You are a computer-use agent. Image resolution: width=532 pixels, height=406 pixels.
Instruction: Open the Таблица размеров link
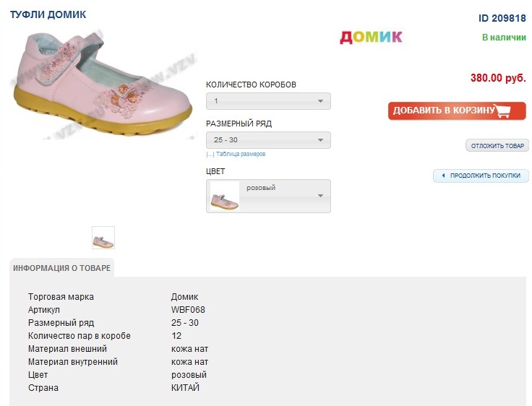tap(240, 154)
